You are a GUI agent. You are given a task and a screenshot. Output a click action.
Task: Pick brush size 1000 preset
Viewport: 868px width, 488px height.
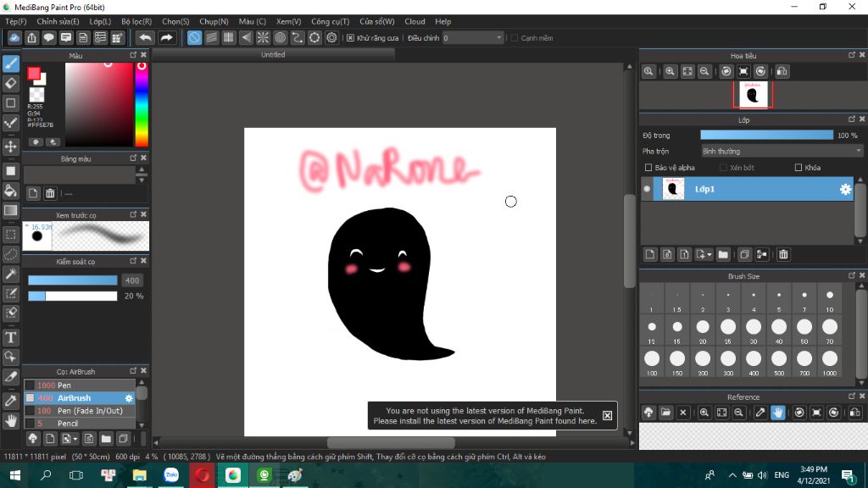[830, 362]
